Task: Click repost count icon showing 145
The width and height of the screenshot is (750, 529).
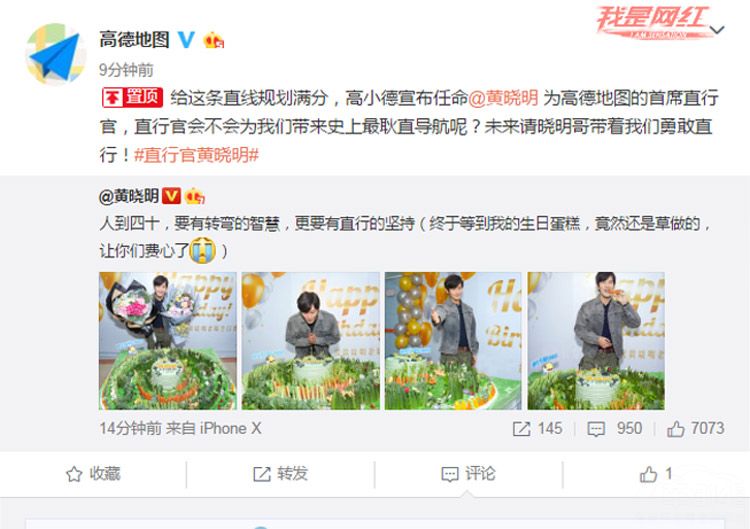Action: pos(521,429)
